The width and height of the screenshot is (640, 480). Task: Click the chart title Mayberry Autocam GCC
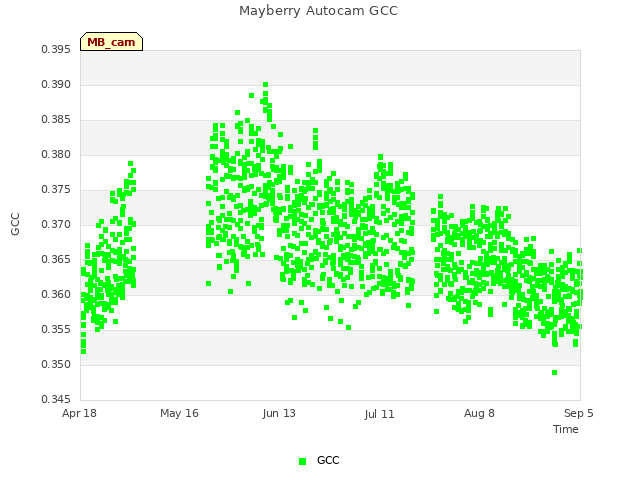(x=318, y=11)
